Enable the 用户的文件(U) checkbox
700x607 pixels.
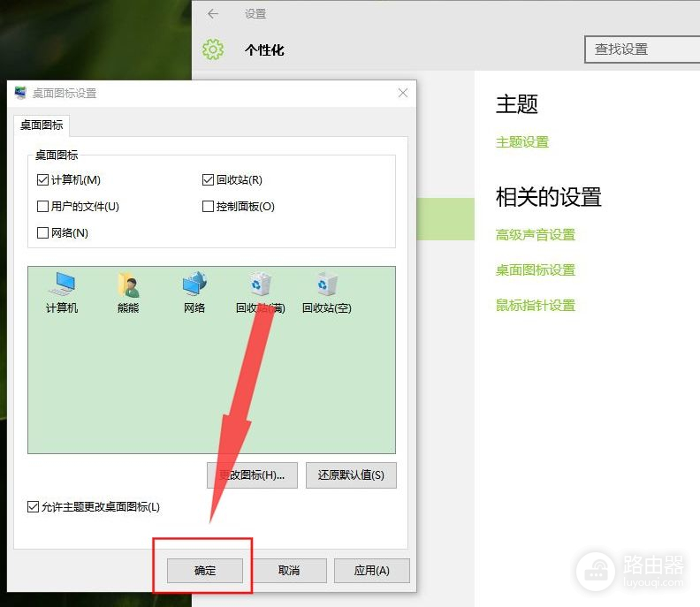click(42, 207)
